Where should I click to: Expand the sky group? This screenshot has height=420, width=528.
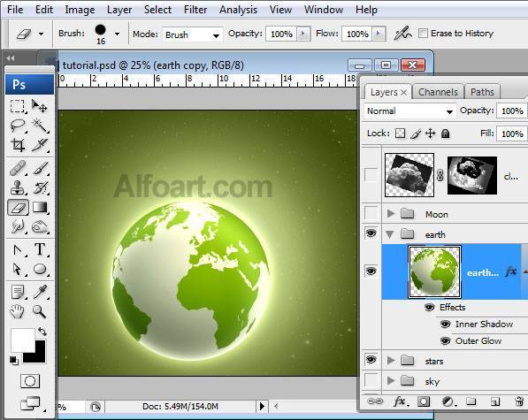(391, 380)
